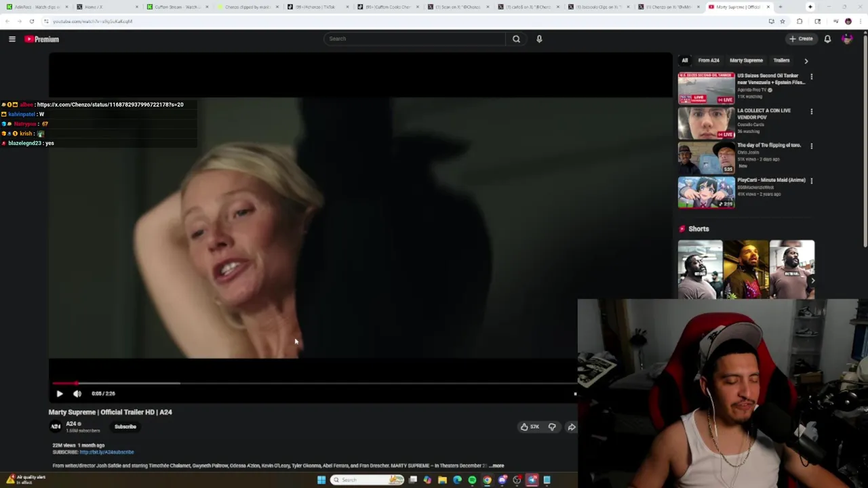Click the x.com Chenzo status link in chat
The width and height of the screenshot is (868, 488).
point(110,104)
